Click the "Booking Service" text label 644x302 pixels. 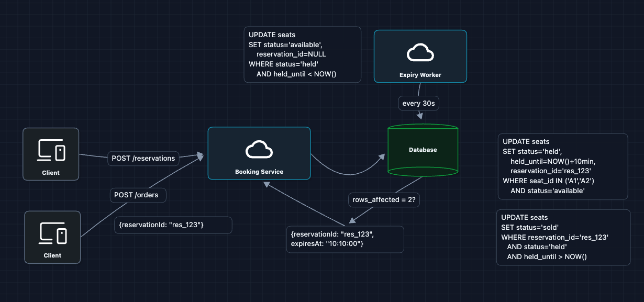259,172
